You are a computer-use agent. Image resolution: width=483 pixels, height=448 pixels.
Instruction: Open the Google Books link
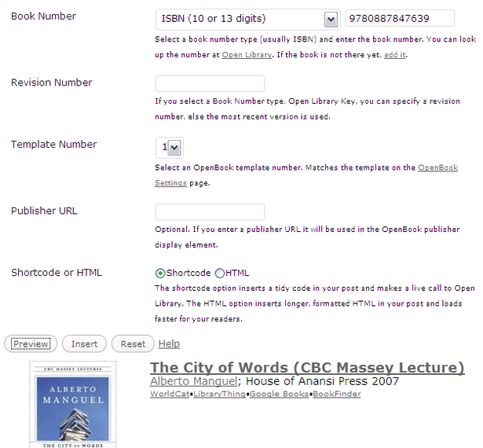tap(279, 394)
